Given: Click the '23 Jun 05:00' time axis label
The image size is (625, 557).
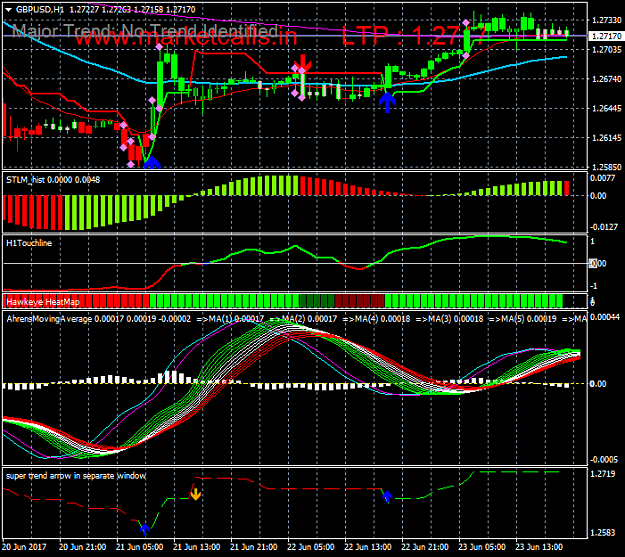Looking at the screenshot, I should [482, 547].
